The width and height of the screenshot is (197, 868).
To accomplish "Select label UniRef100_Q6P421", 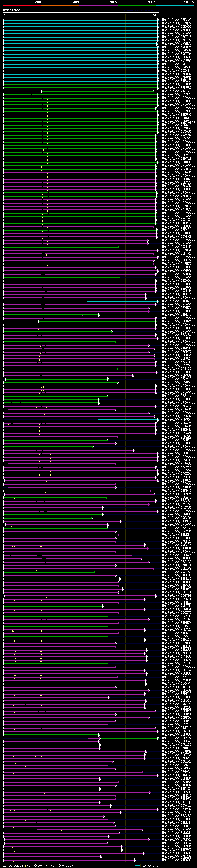I will pyautogui.click(x=176, y=230).
